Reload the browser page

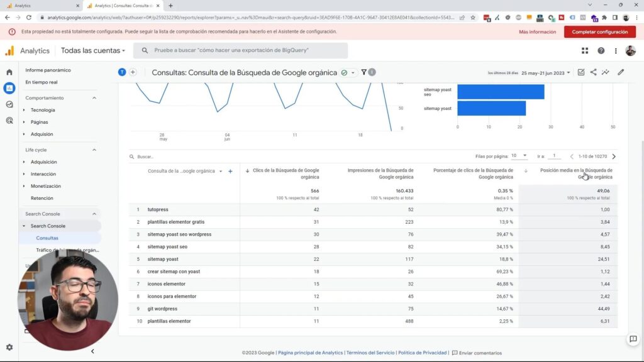29,17
